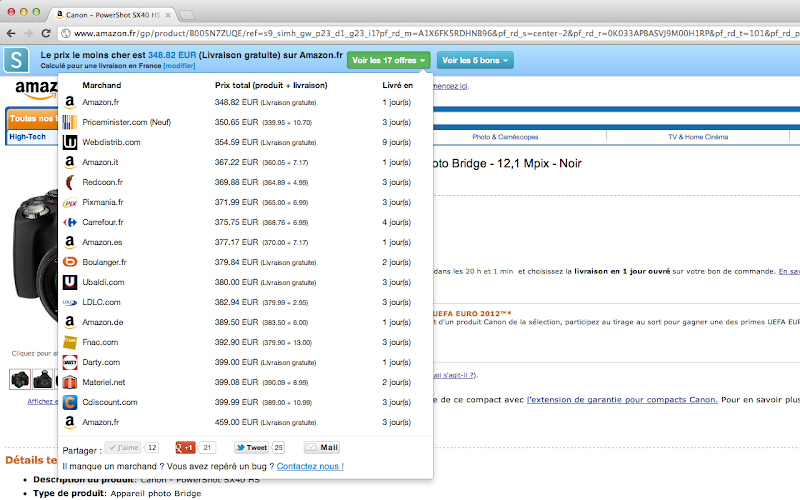Image resolution: width=800 pixels, height=500 pixels.
Task: Click the Shopping extension S logo icon
Action: pos(16,60)
